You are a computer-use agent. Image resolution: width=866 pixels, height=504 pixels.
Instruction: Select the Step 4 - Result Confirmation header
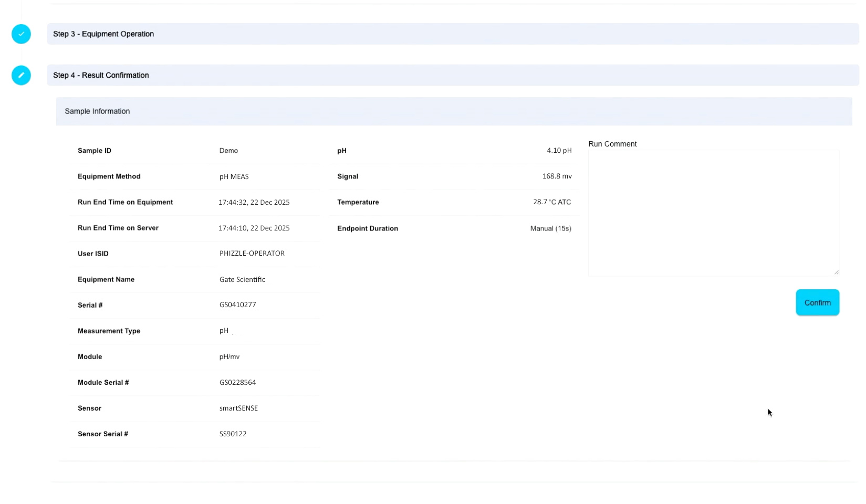pyautogui.click(x=100, y=75)
